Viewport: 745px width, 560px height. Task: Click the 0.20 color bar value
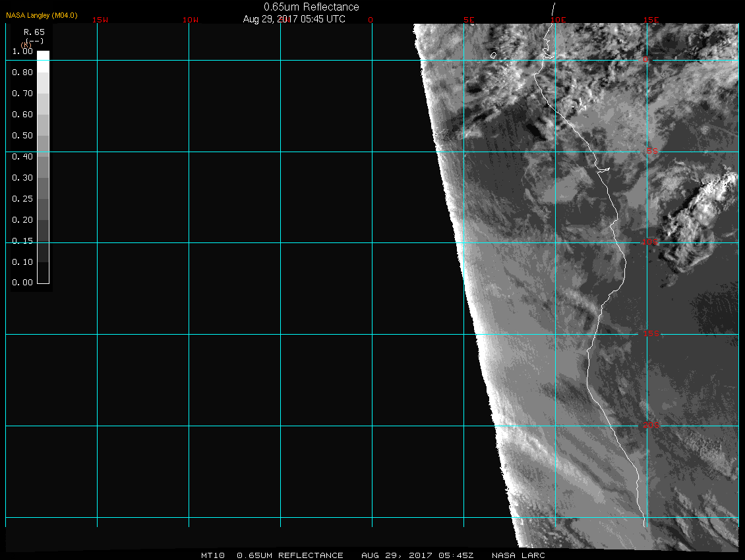click(x=22, y=220)
